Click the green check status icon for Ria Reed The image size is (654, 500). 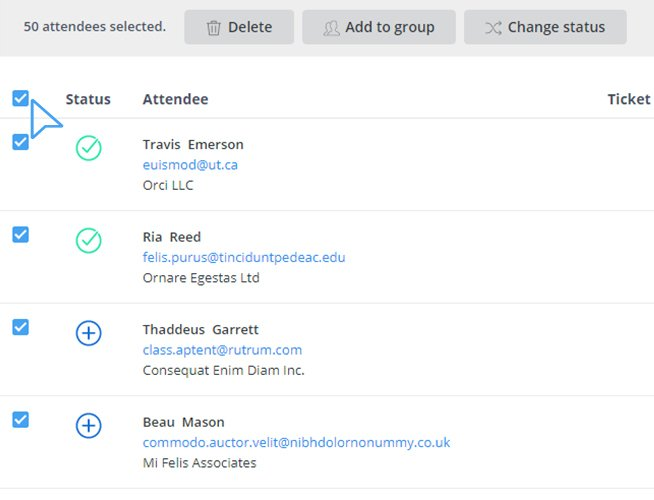pyautogui.click(x=89, y=241)
